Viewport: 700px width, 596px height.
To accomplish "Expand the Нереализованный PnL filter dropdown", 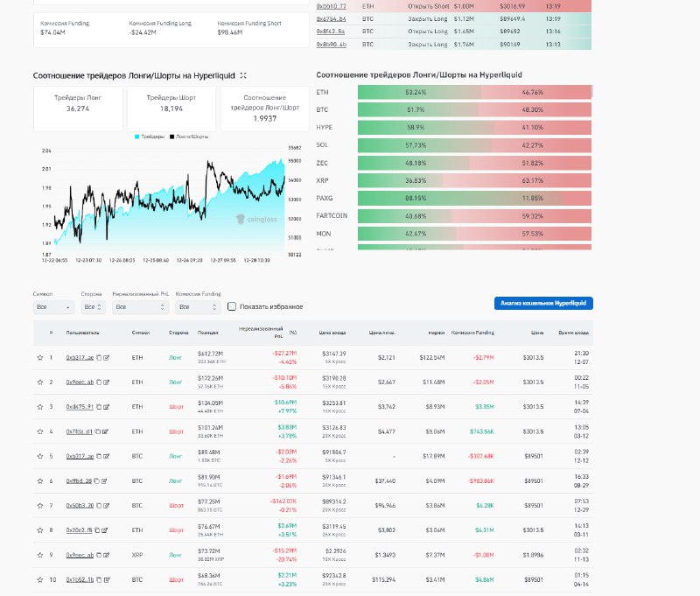I will coord(139,307).
